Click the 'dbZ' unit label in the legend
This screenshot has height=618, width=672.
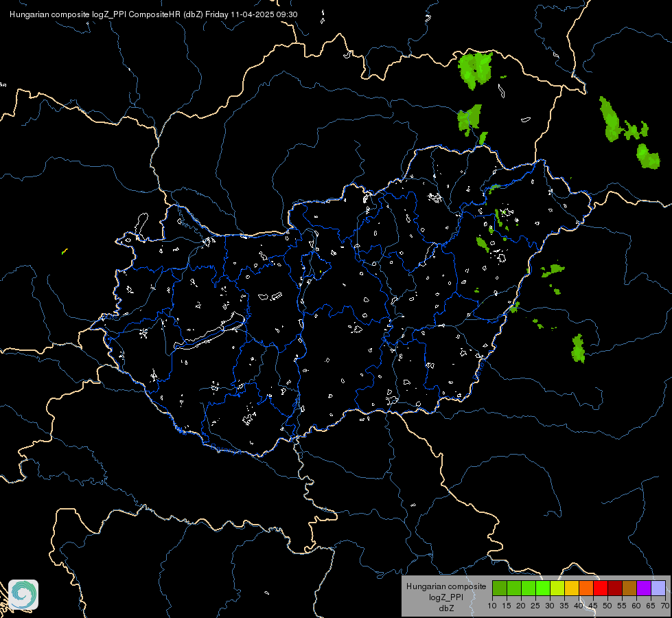(x=446, y=608)
